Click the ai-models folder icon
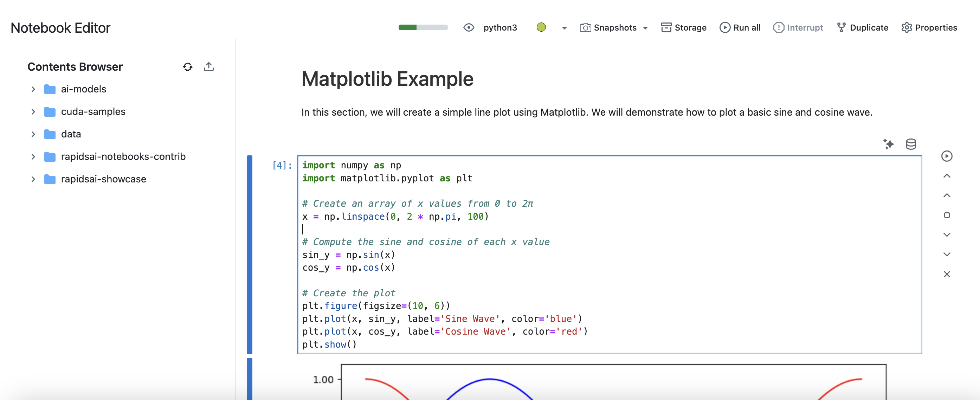980x400 pixels. (50, 89)
